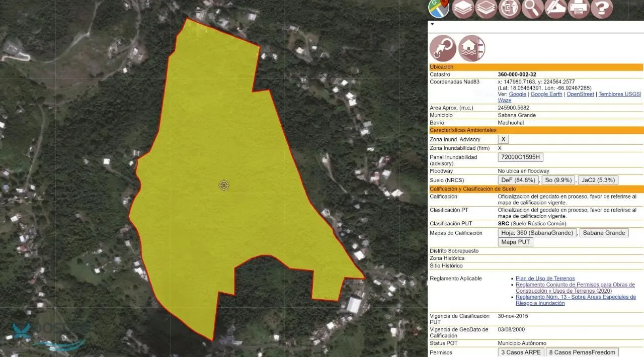Click the 8 Casos PemasFreedom button
Viewport: 644px width, 357px height.
point(583,352)
